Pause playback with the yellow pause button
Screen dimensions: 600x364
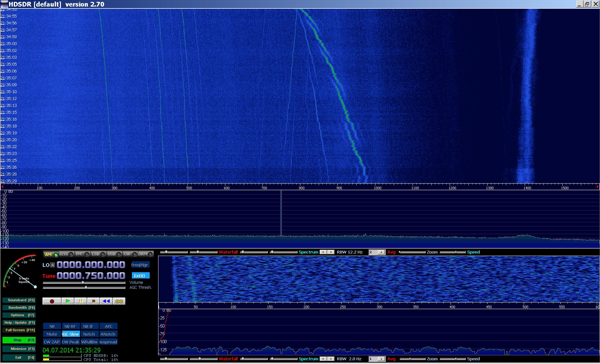(81, 301)
